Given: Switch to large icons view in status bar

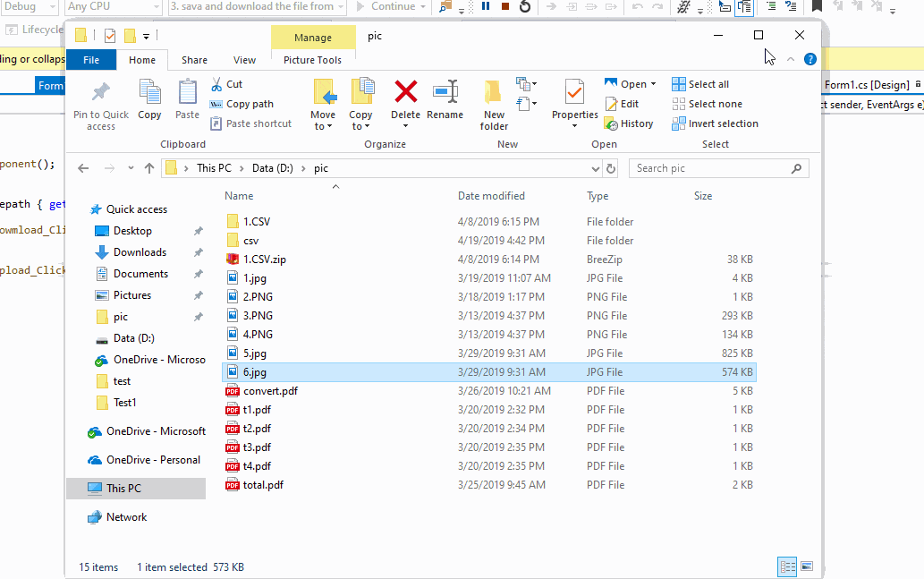Looking at the screenshot, I should point(807,566).
